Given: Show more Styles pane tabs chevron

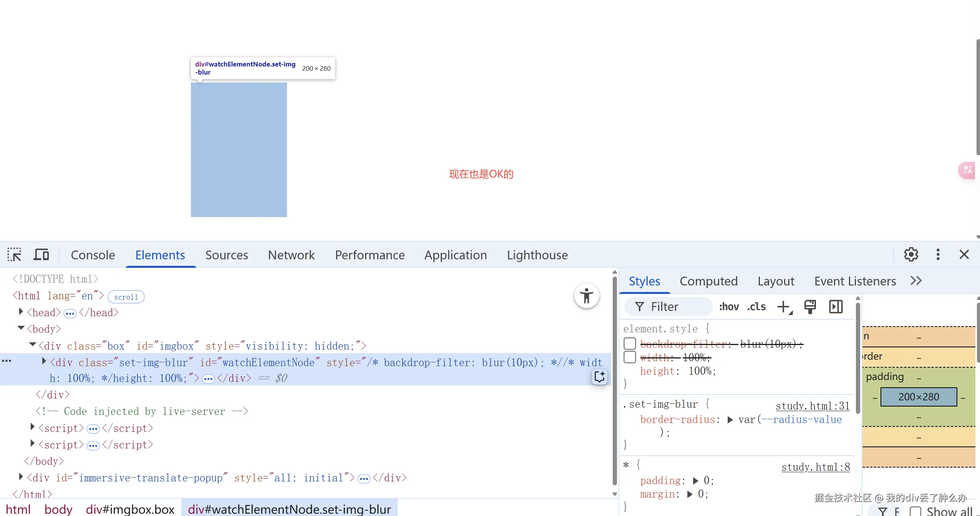Looking at the screenshot, I should point(916,281).
